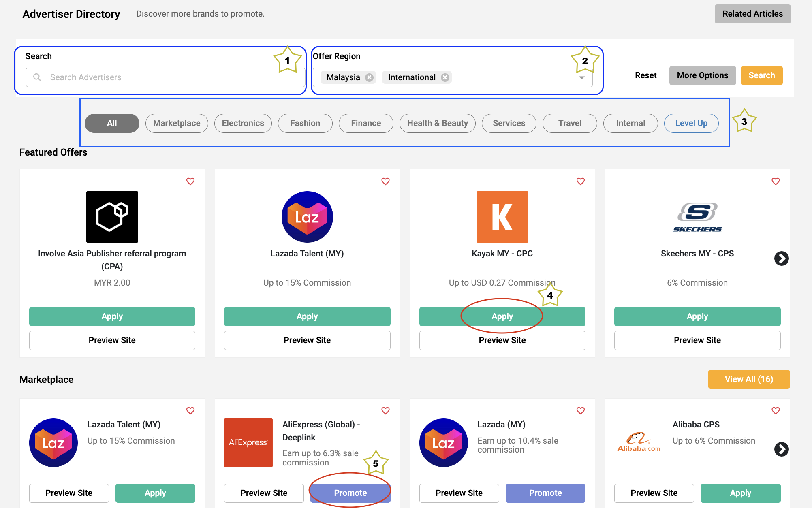This screenshot has width=812, height=508.
Task: Apply to Marketplace Lazada Talent (MY)
Action: 155,493
